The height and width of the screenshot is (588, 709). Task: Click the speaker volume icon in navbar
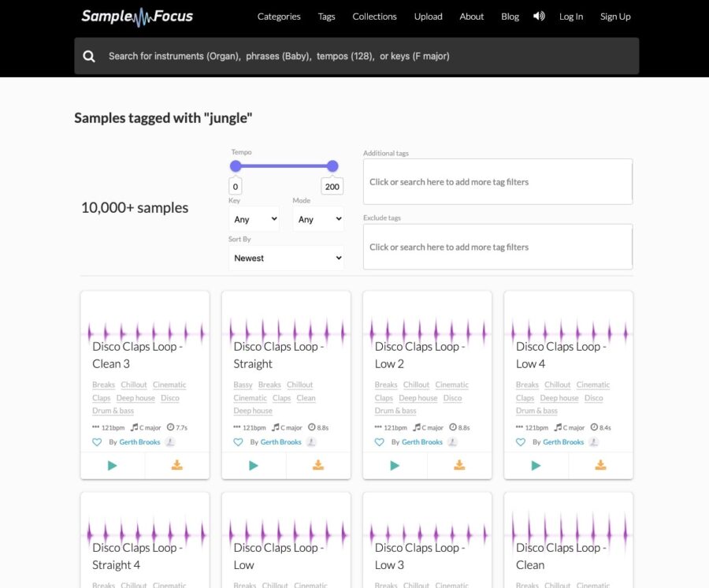pyautogui.click(x=539, y=17)
